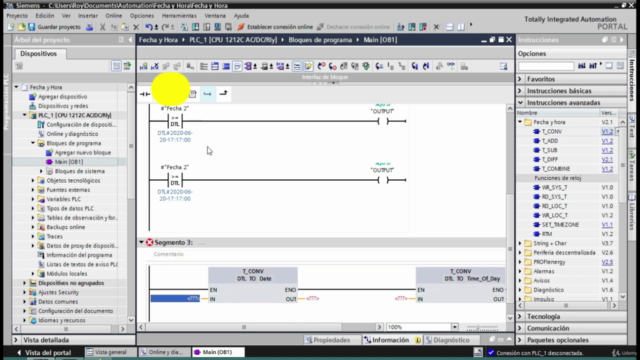This screenshot has width=640, height=360.
Task: Open the Proyecto menu
Action: (17, 16)
